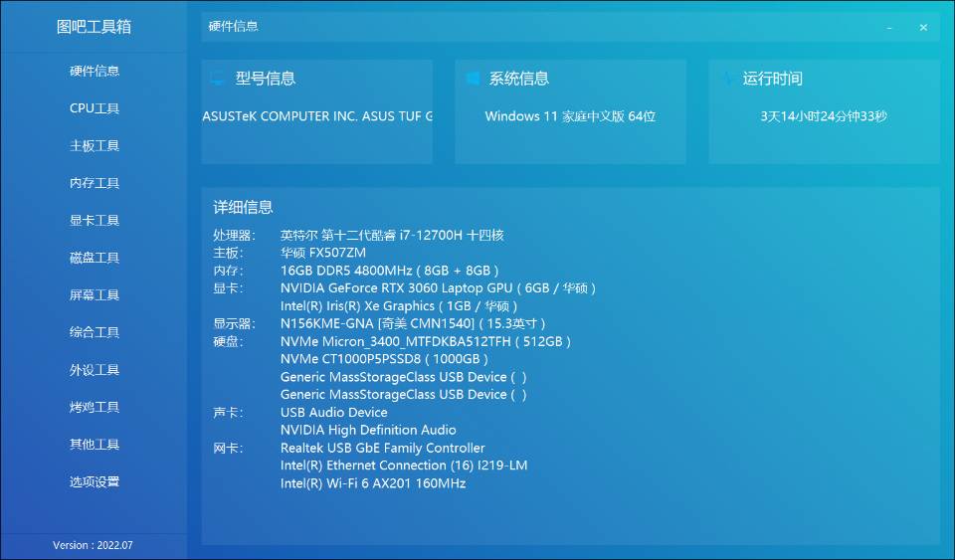Image resolution: width=955 pixels, height=560 pixels.
Task: Click first Generic MassStorageClass USB Device line
Action: [x=403, y=377]
